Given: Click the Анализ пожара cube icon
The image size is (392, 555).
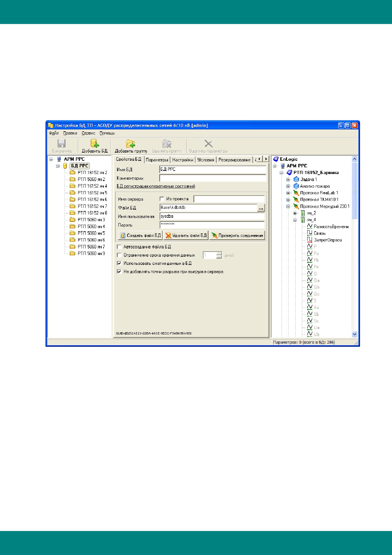Looking at the screenshot, I should (296, 186).
